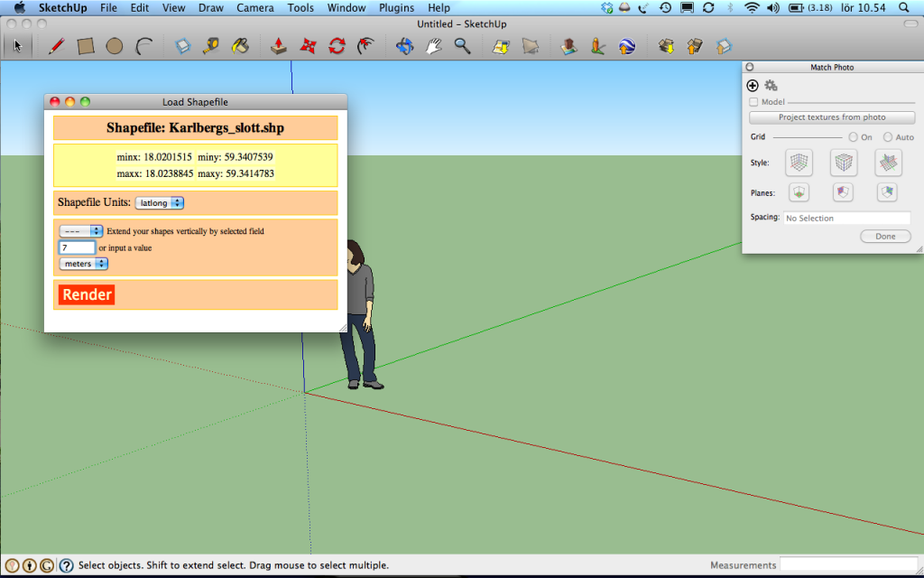
Task: Select the Paint Bucket tool
Action: 240,46
